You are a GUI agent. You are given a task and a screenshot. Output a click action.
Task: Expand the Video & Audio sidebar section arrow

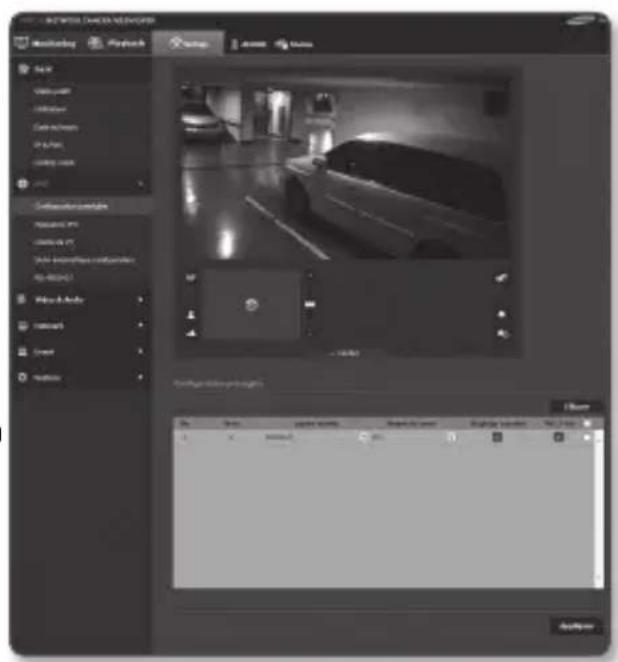[139, 300]
